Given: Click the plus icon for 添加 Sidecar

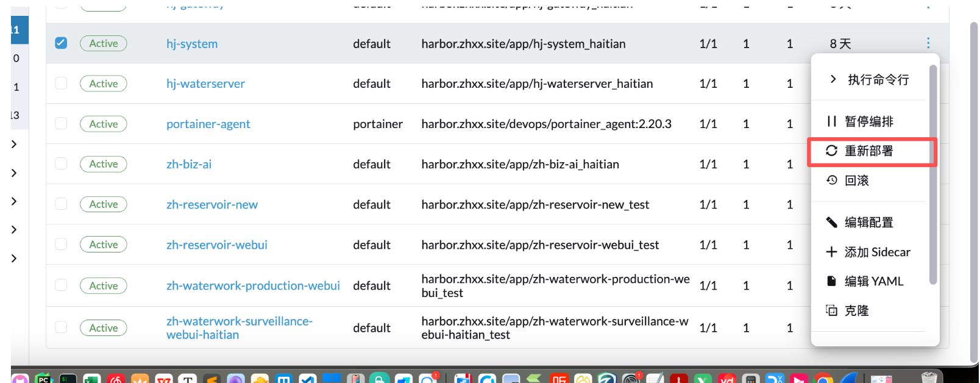Looking at the screenshot, I should point(831,252).
